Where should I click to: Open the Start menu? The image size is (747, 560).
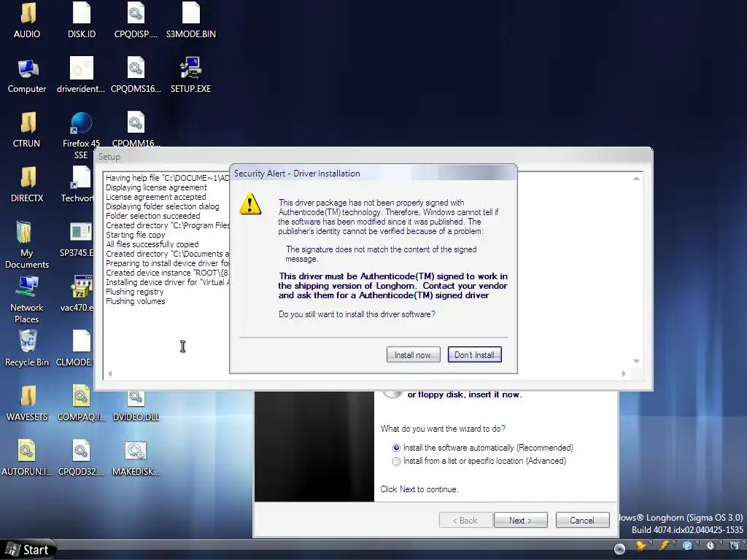(28, 550)
